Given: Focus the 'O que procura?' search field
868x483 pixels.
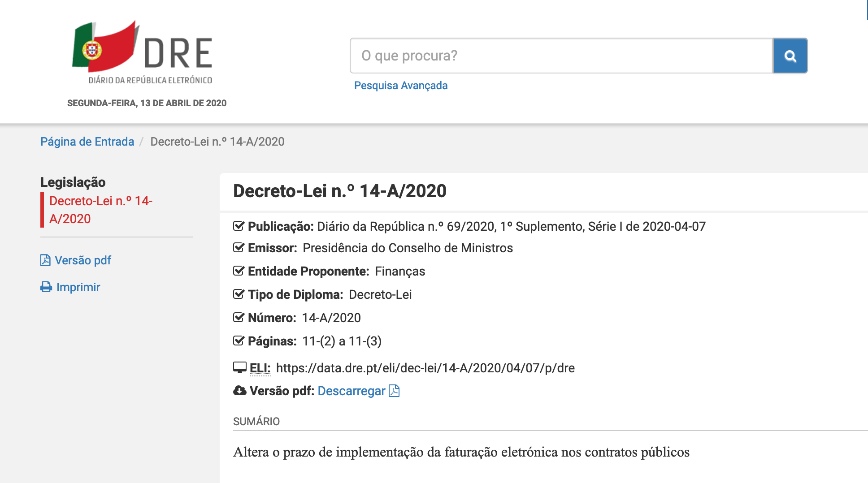Looking at the screenshot, I should click(x=560, y=56).
